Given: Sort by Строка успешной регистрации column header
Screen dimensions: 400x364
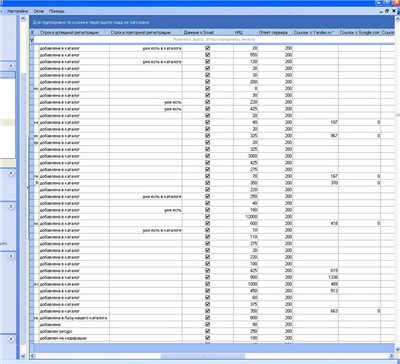Looking at the screenshot, I should point(74,32).
